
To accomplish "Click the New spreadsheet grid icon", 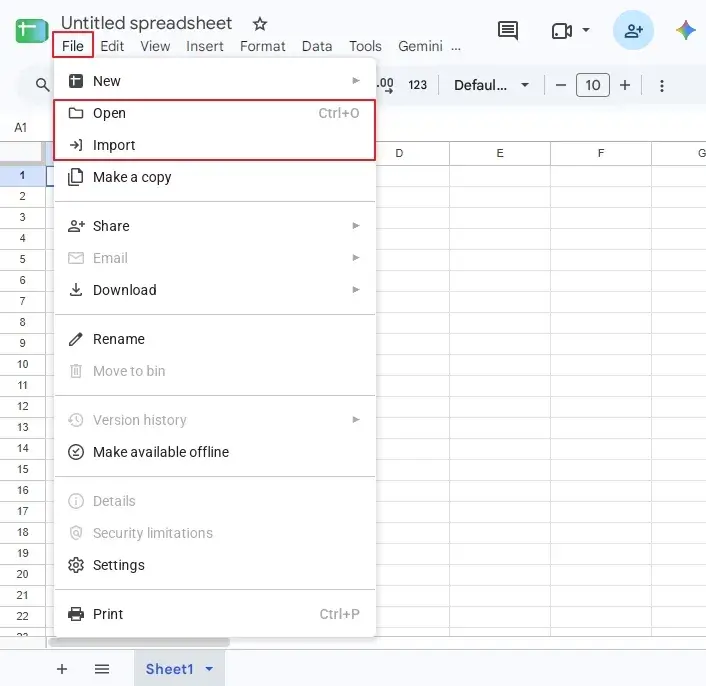I will pos(76,81).
